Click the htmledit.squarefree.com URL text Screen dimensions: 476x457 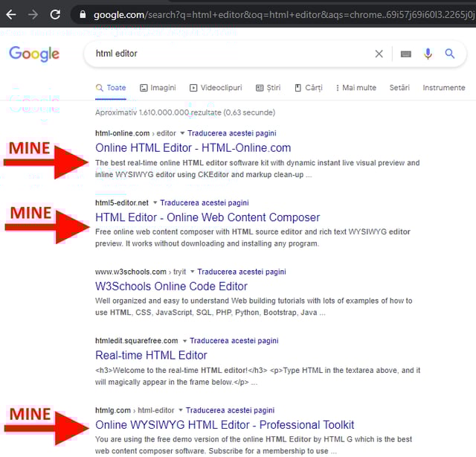tap(137, 341)
